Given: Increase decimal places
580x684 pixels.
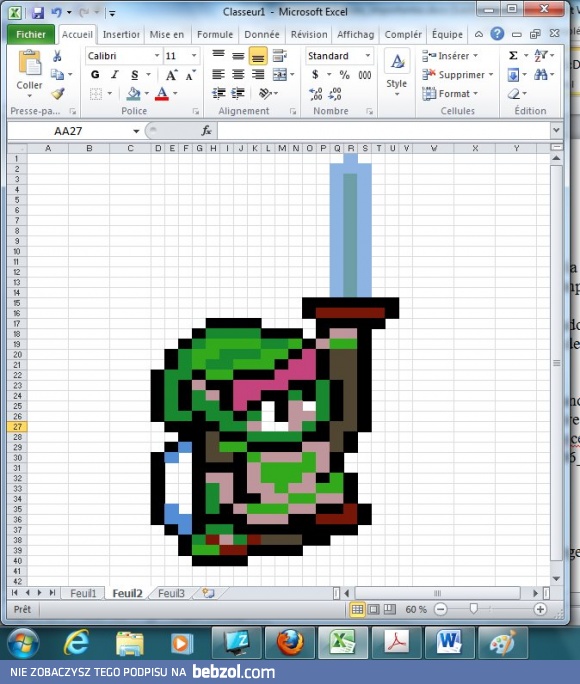Looking at the screenshot, I should pyautogui.click(x=315, y=93).
